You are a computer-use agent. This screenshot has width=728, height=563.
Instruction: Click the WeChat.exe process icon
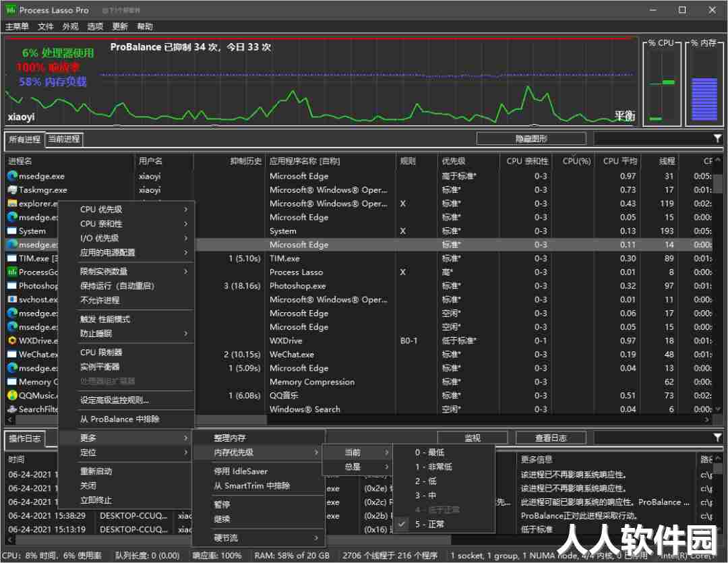coord(12,355)
